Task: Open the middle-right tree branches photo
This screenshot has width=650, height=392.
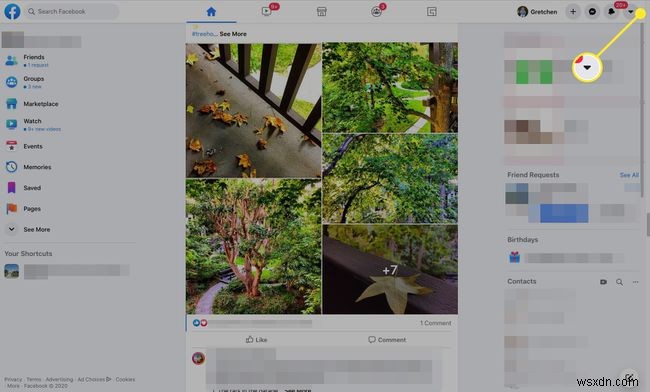Action: (390, 179)
